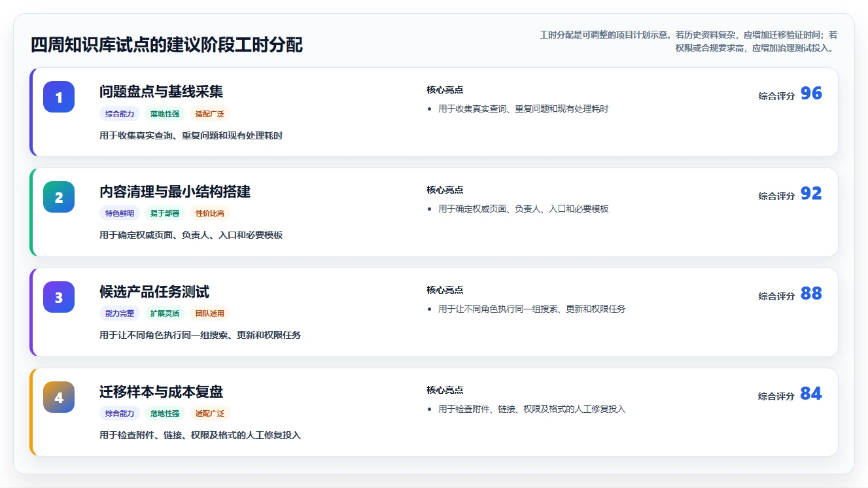
Task: Click bullet 用于收集真实查询、重复问题和现有处理耗时
Action: [523, 109]
